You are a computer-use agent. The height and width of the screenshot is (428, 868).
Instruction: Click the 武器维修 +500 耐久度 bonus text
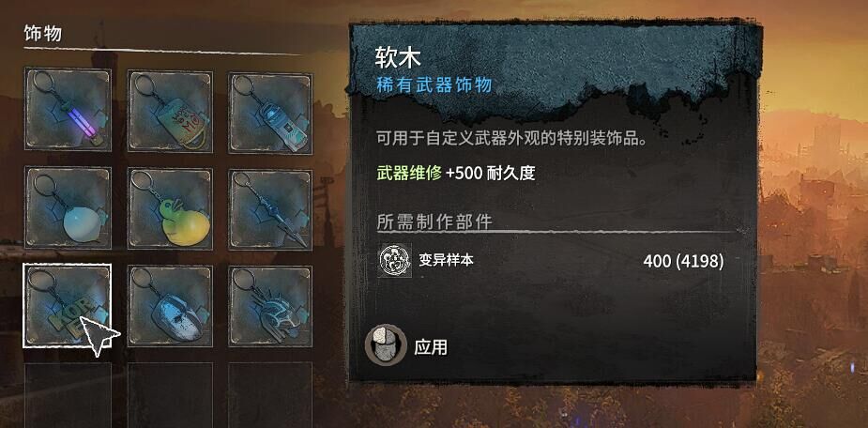click(456, 174)
